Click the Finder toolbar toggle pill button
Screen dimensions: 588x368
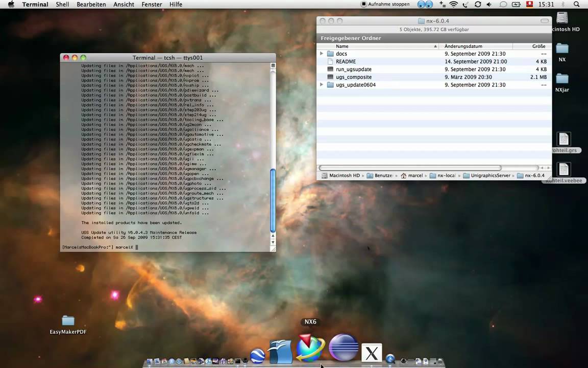tap(545, 21)
